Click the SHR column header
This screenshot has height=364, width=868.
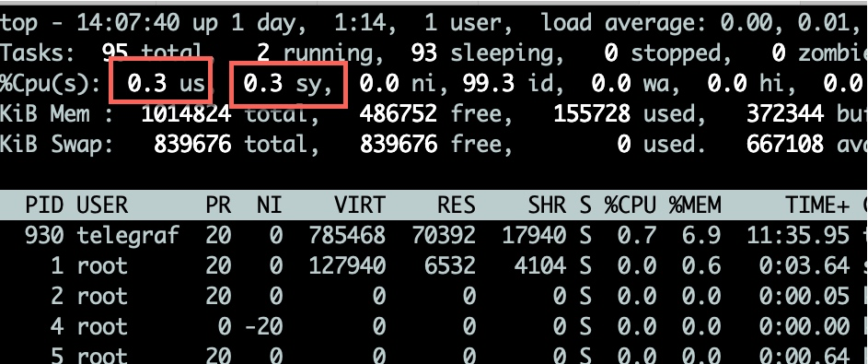pos(547,205)
